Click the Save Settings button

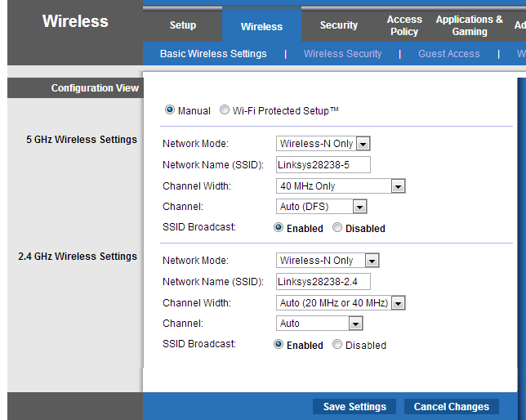(x=354, y=406)
